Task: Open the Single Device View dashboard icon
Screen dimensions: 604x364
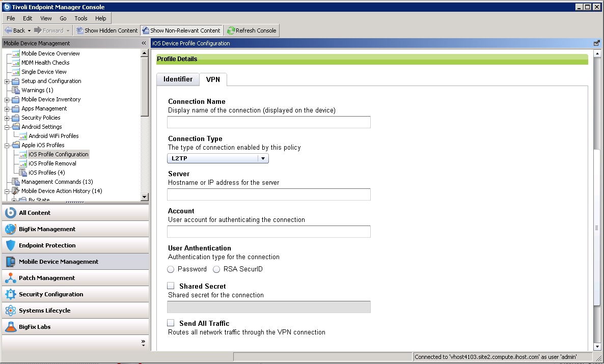Action: pos(16,72)
